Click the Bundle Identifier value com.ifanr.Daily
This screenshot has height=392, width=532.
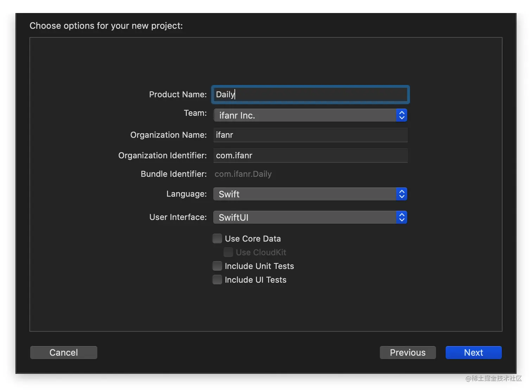coord(243,174)
